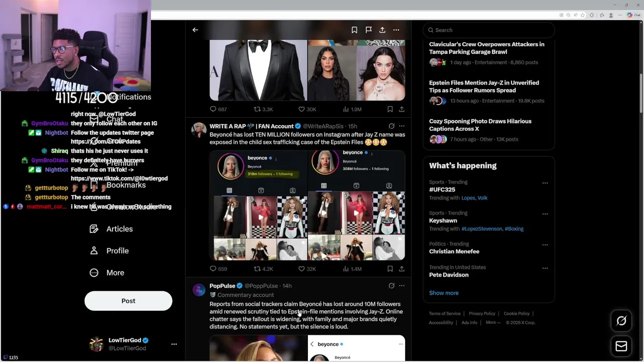644x362 pixels.
Task: View analytics showing 1.9M views
Action: pyautogui.click(x=352, y=109)
